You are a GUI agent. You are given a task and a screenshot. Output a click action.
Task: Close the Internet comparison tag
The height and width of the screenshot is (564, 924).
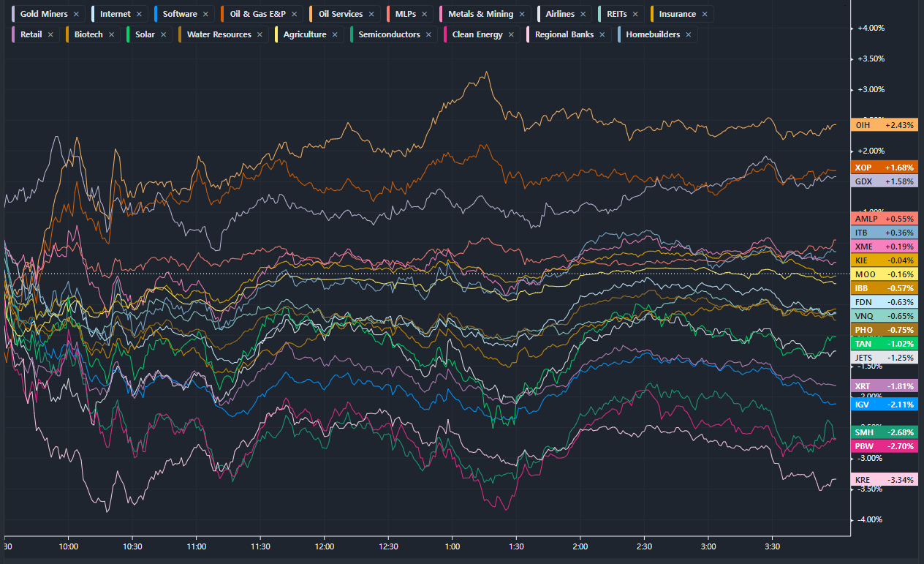coord(139,14)
